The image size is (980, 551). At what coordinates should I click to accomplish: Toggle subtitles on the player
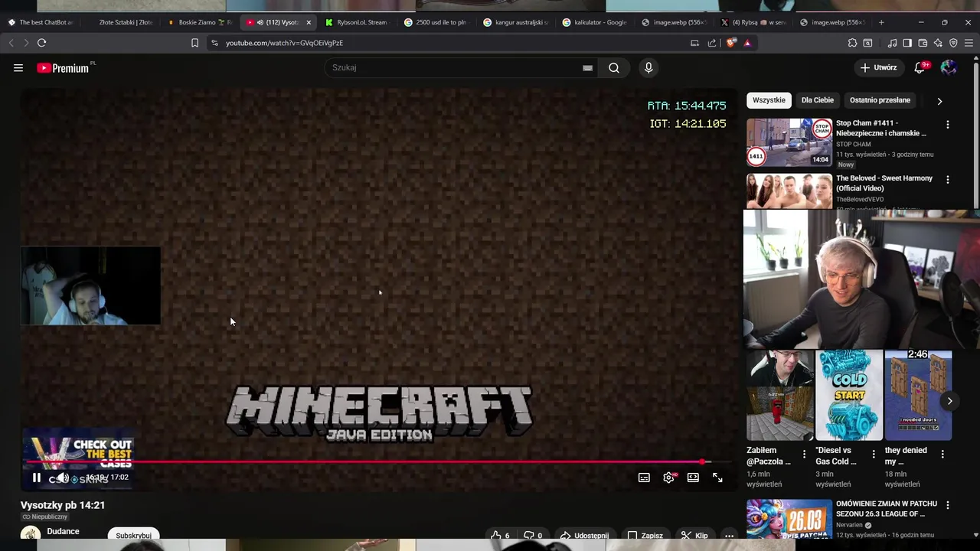click(644, 478)
